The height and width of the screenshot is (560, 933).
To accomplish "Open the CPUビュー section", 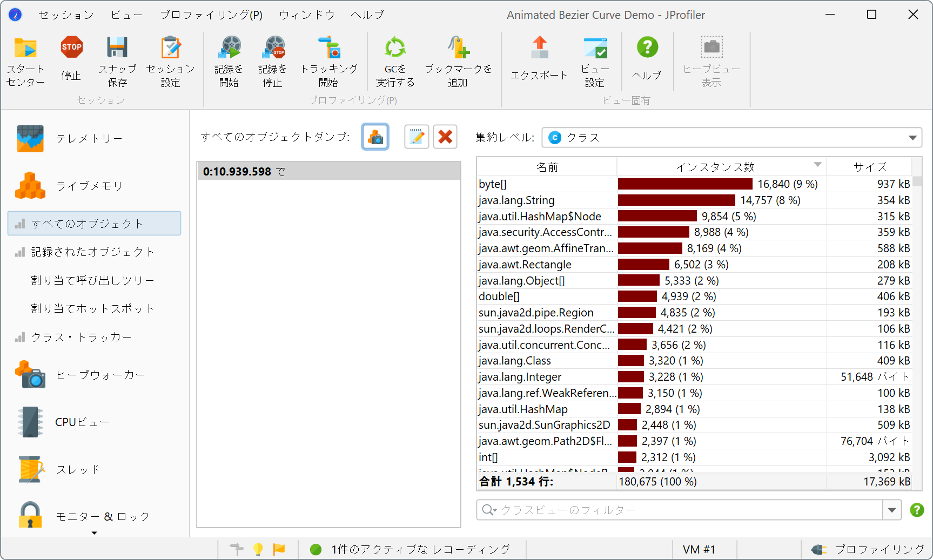I will [x=95, y=422].
